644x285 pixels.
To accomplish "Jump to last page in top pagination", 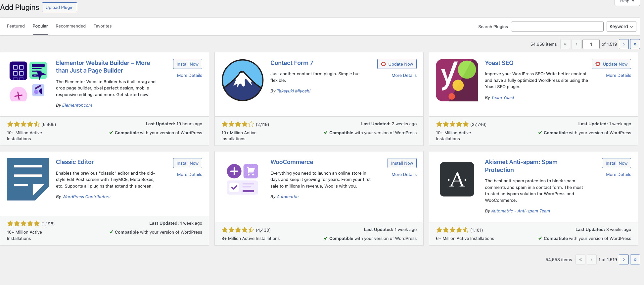I will [x=635, y=44].
